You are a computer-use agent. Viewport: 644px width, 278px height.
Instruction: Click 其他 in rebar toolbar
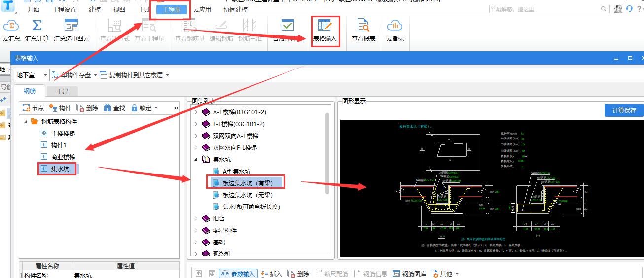point(441,274)
